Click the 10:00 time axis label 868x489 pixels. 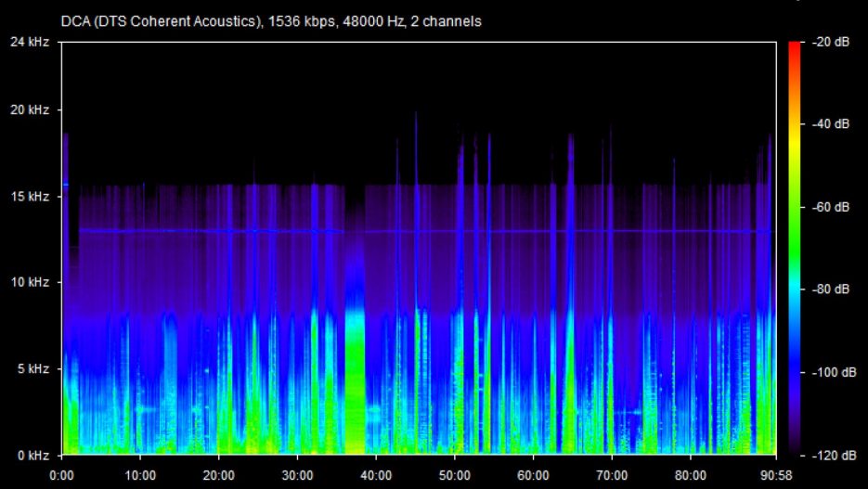tap(140, 476)
